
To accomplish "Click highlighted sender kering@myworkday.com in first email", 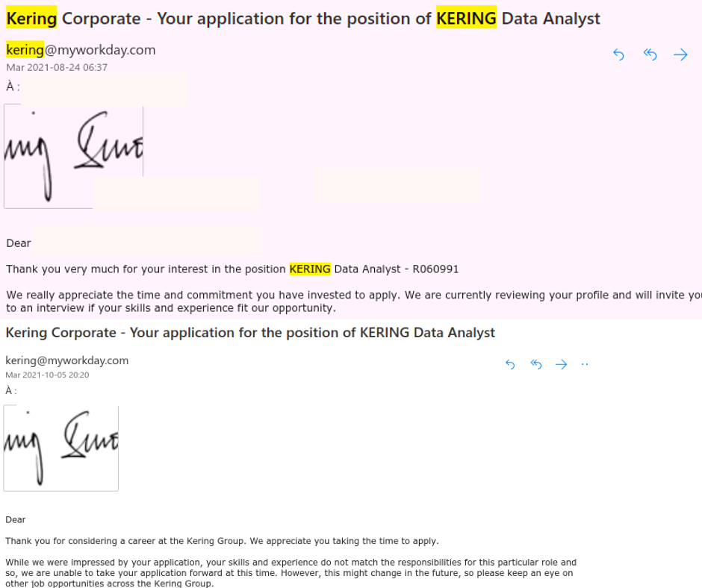I will (x=81, y=50).
